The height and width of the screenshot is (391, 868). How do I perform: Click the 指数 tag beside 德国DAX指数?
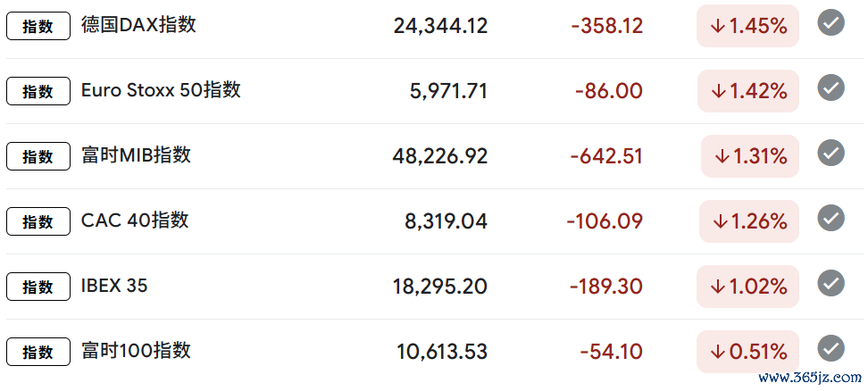[38, 27]
